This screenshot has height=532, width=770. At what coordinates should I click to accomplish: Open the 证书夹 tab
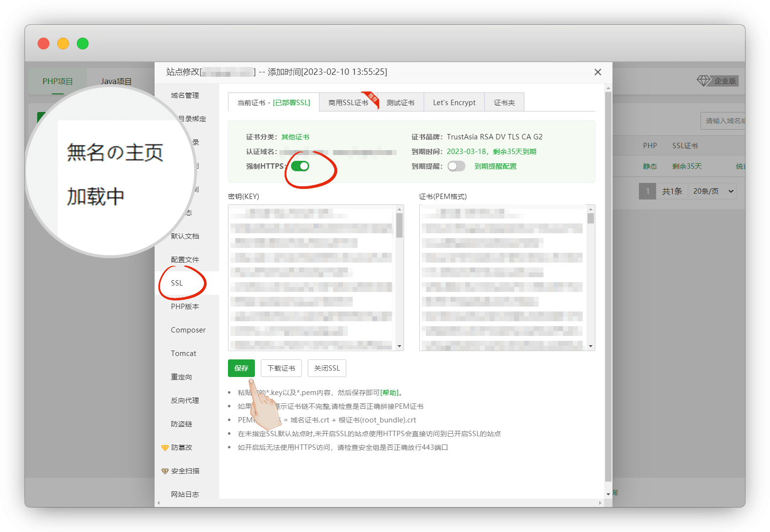[x=504, y=103]
